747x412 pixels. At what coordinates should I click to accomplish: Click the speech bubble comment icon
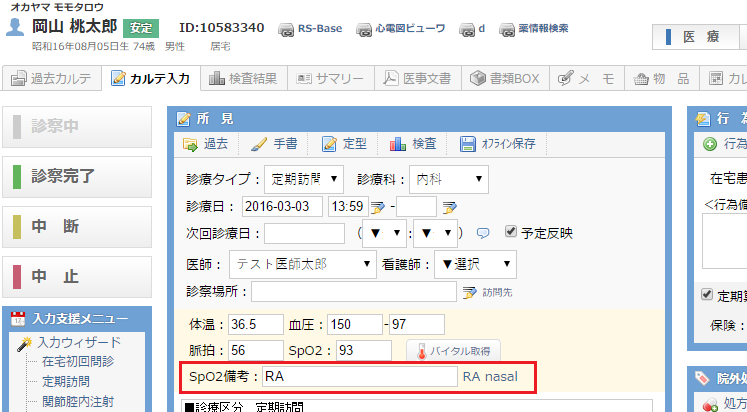(x=483, y=233)
